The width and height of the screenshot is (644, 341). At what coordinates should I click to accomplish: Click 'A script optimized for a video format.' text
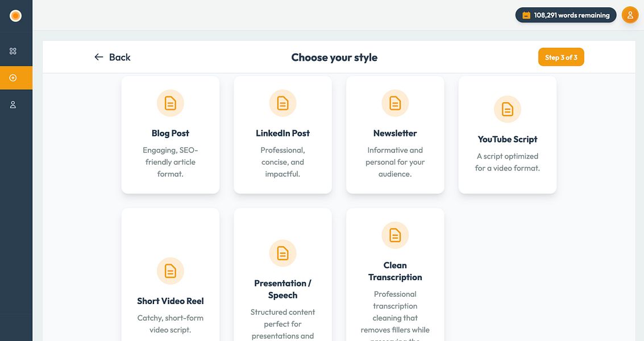pyautogui.click(x=507, y=162)
